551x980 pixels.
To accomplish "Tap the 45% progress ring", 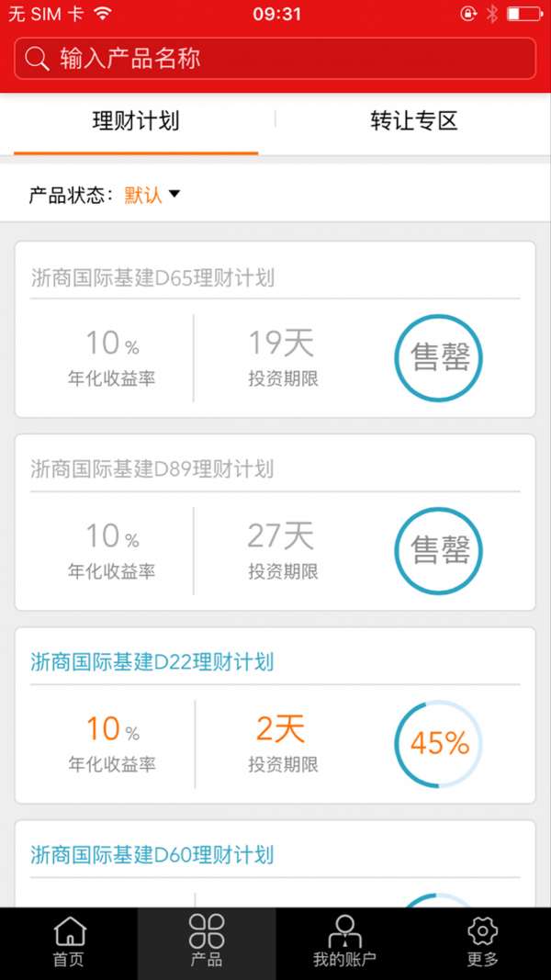I will 439,743.
